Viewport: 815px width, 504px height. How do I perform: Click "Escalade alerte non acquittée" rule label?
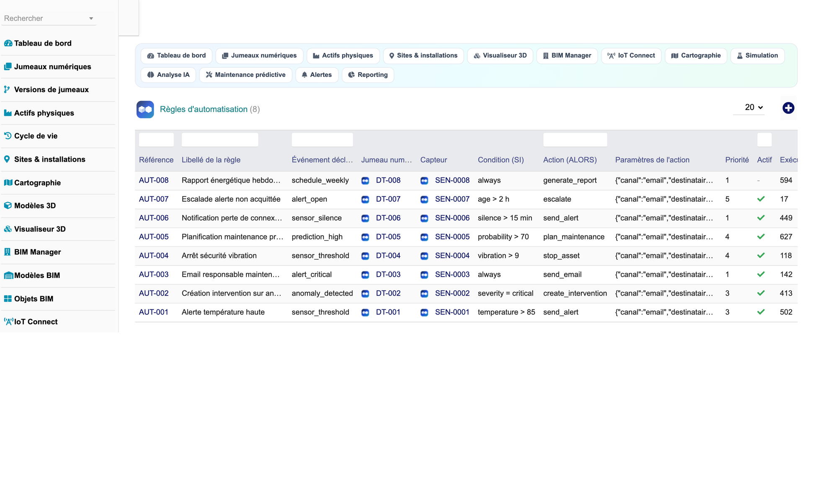231,199
